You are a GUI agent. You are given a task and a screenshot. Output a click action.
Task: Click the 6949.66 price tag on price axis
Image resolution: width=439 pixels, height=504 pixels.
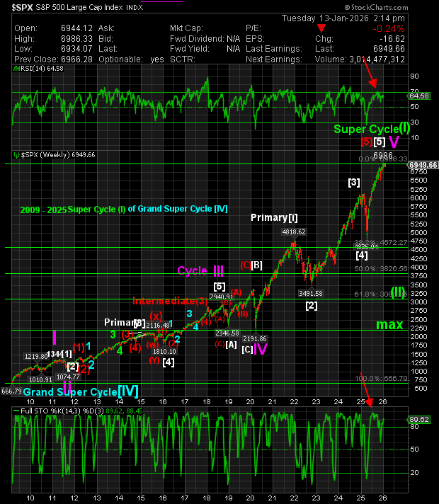pos(423,165)
